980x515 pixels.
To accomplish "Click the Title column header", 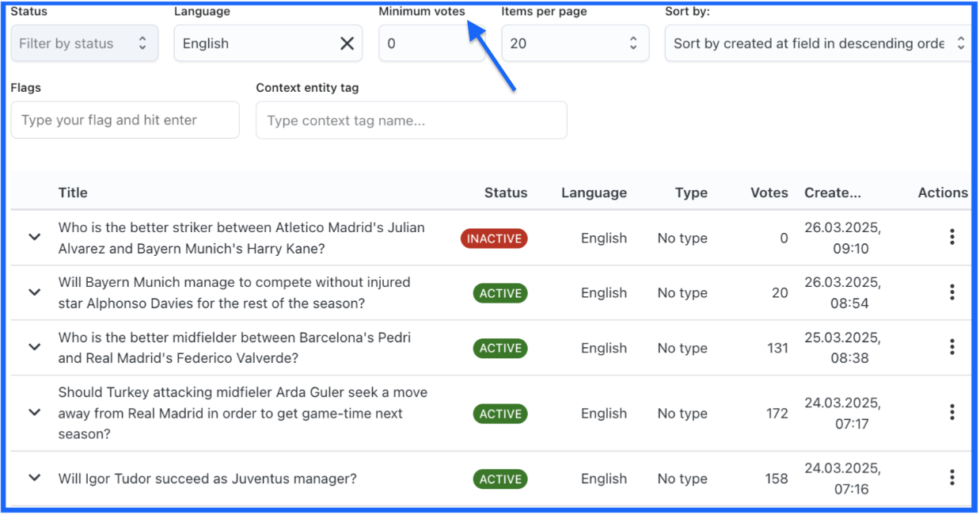I will click(x=73, y=193).
